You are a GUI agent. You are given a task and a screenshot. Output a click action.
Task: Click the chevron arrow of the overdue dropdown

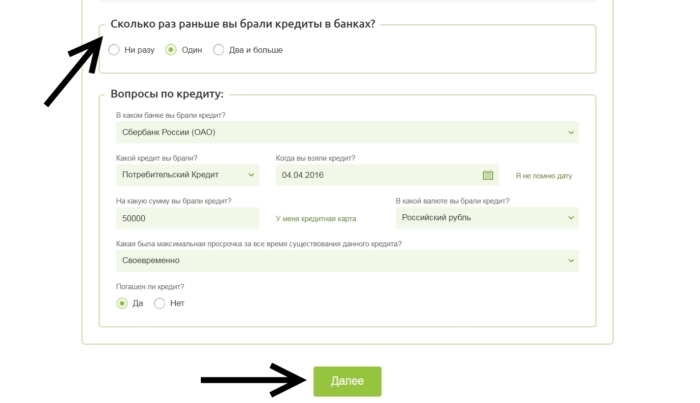pyautogui.click(x=572, y=261)
